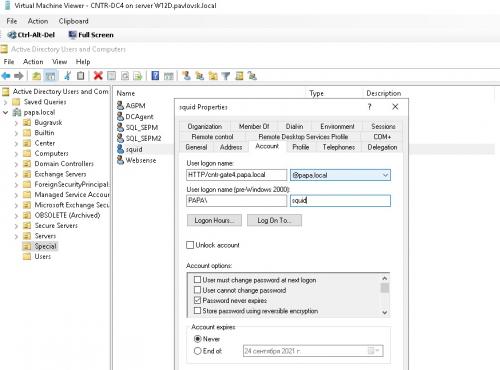The width and height of the screenshot is (500, 370).
Task: Click Account options scrollbar up arrow
Action: coord(385,278)
